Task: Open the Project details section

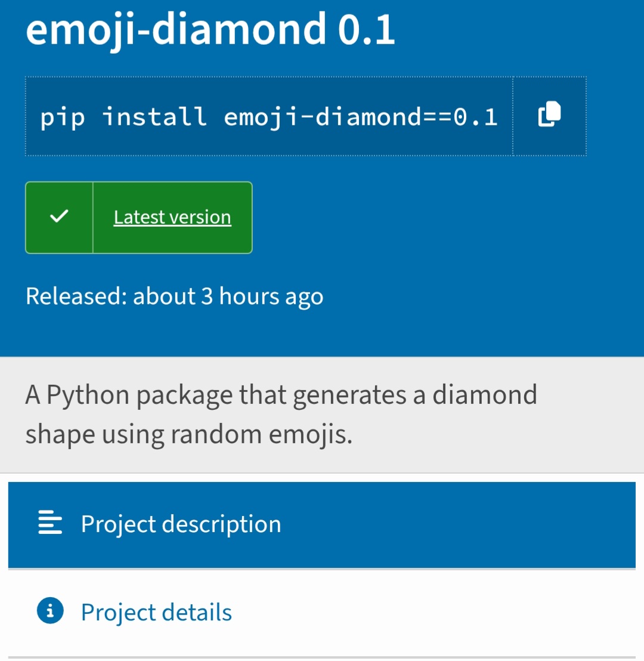Action: point(156,611)
